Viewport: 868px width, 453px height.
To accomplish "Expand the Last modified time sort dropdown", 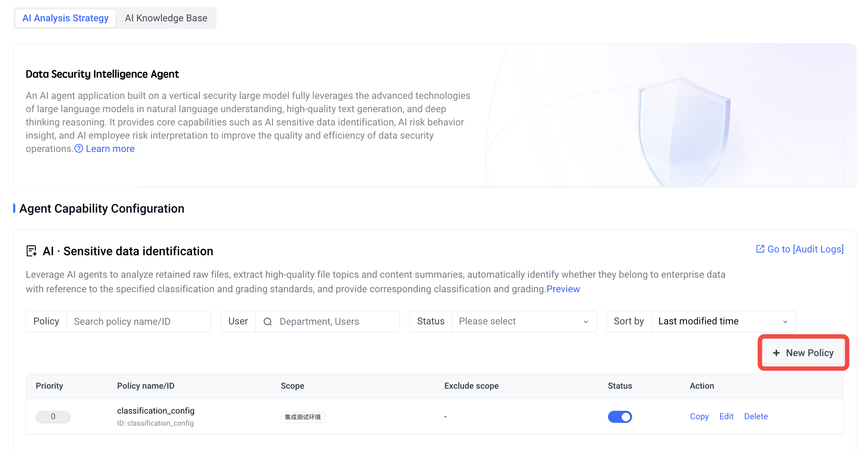I will coord(723,321).
